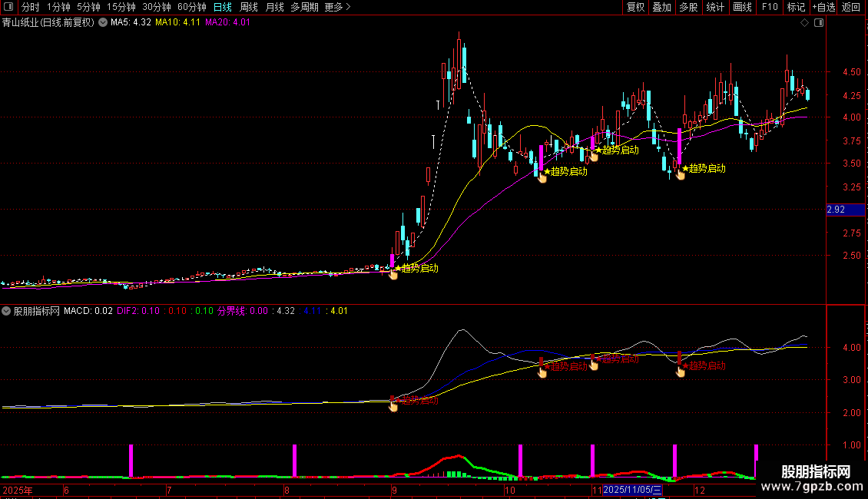This screenshot has width=868, height=499.
Task: Click month 10 on the time axis
Action: point(510,491)
